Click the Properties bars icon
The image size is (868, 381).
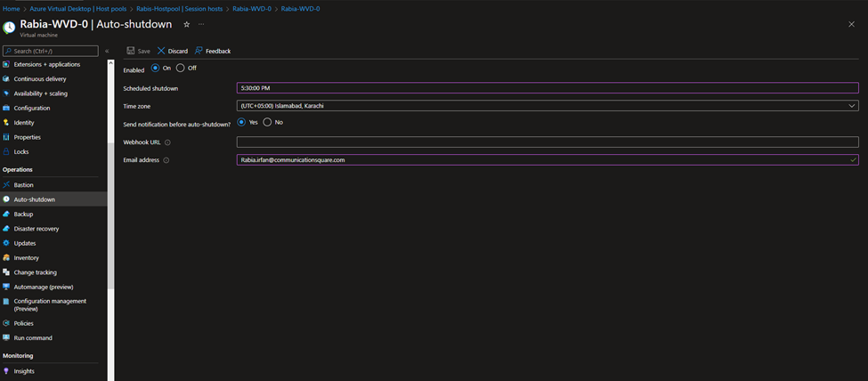pyautogui.click(x=6, y=137)
